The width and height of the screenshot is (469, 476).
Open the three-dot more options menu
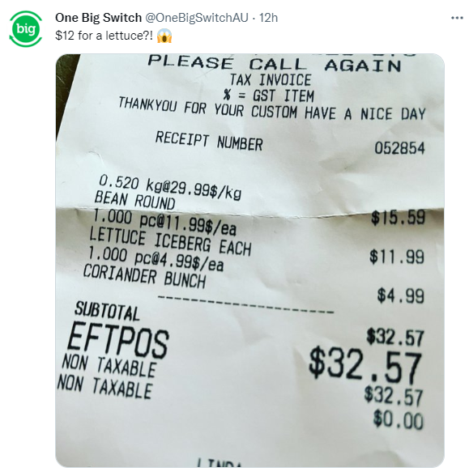click(457, 18)
